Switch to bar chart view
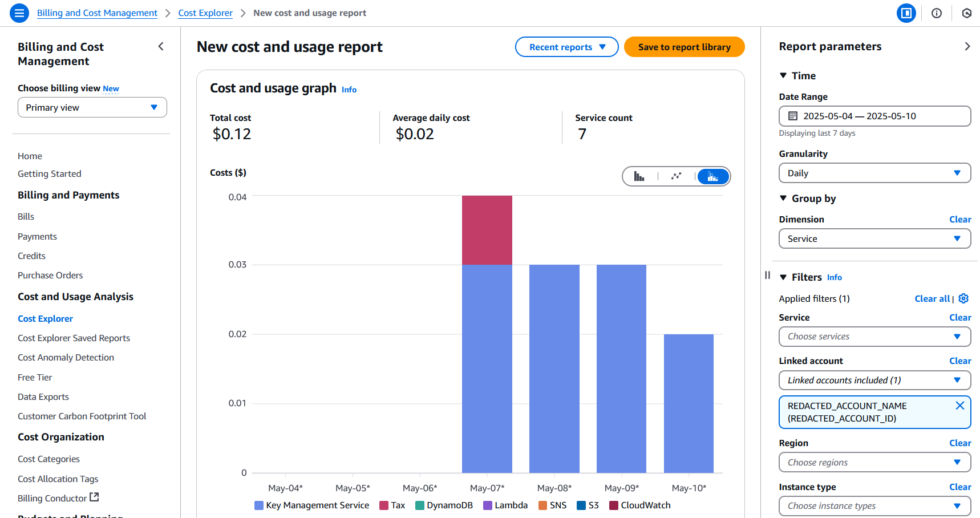 pyautogui.click(x=639, y=176)
